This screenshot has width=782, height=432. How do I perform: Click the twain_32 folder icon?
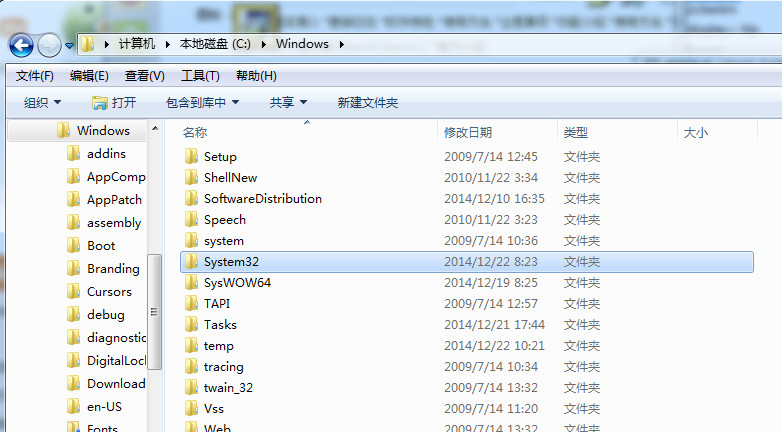[x=192, y=388]
